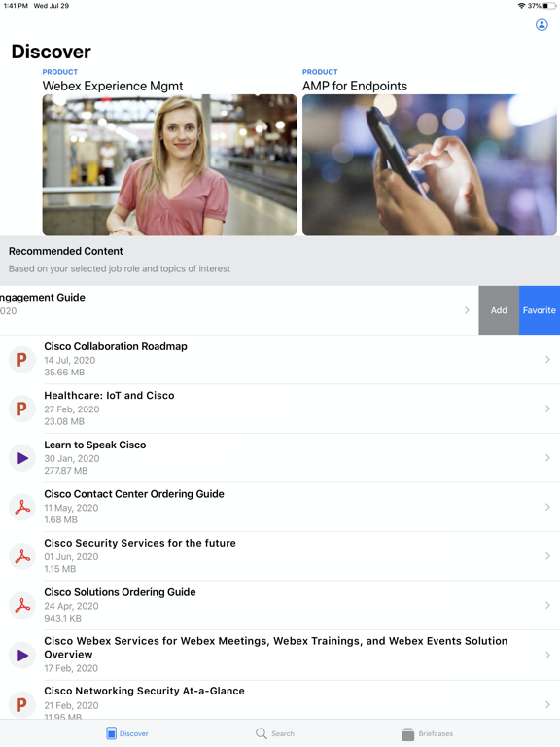Tap PDF icon for Cisco Solutions Ordering Guide
560x747 pixels.
[x=22, y=606]
